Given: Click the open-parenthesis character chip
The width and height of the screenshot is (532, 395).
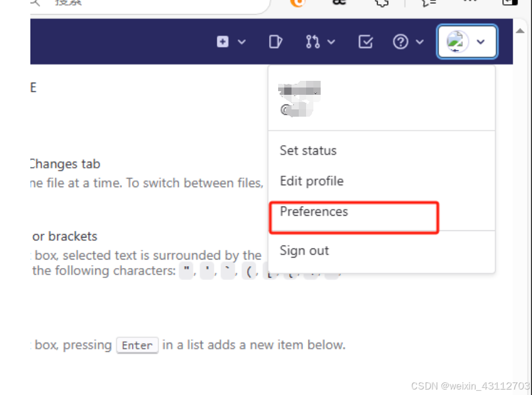Looking at the screenshot, I should pyautogui.click(x=249, y=270).
